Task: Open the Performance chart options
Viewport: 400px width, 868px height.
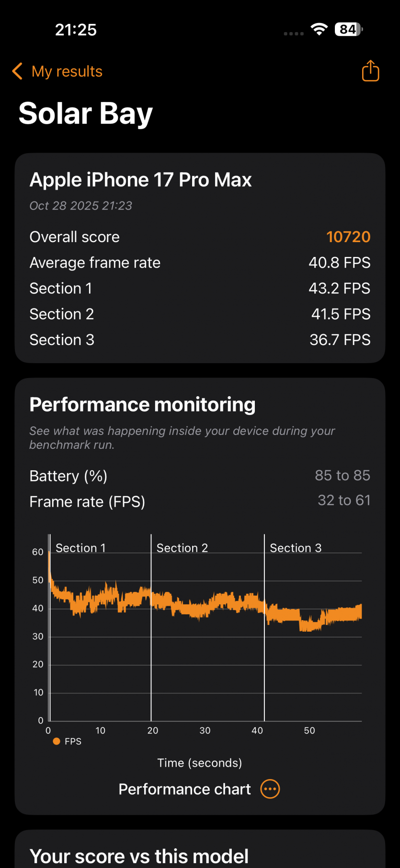Action: (184, 789)
